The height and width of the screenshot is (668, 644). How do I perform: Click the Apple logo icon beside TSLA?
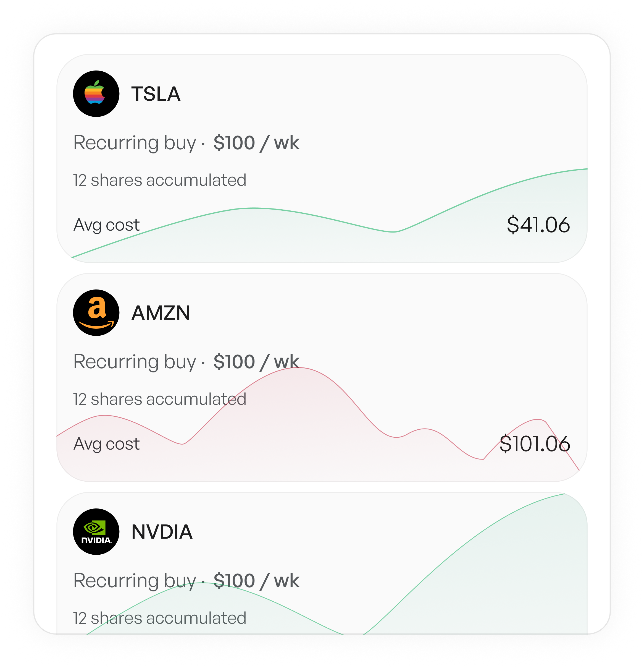[x=96, y=94]
